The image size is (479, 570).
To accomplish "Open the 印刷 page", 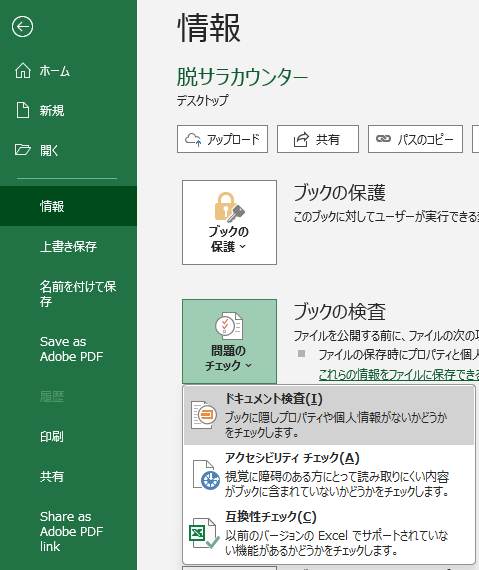I will (68, 436).
